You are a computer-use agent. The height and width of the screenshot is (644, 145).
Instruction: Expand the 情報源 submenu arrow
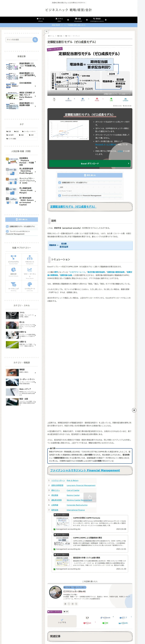[x=106, y=20]
